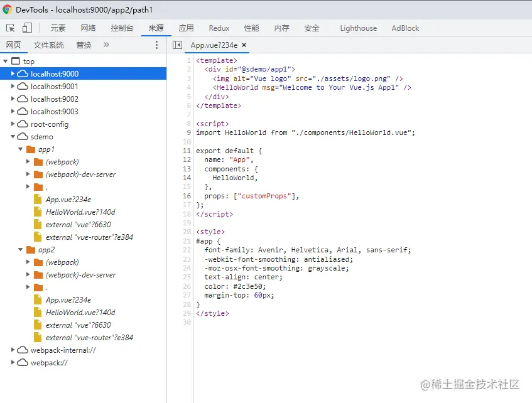Image resolution: width=532 pixels, height=403 pixels.
Task: Select (webpack) folder under app1
Action: point(62,162)
